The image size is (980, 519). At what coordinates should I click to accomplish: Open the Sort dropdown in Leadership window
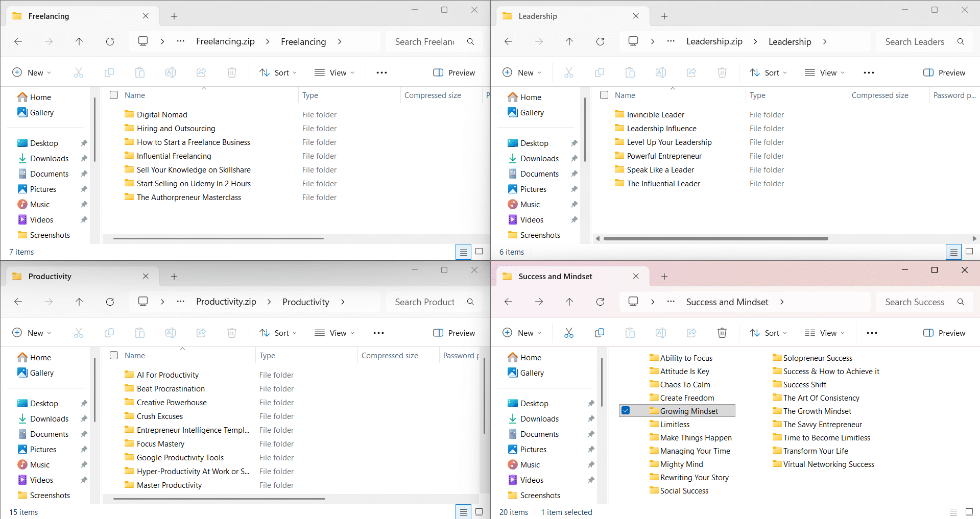768,72
